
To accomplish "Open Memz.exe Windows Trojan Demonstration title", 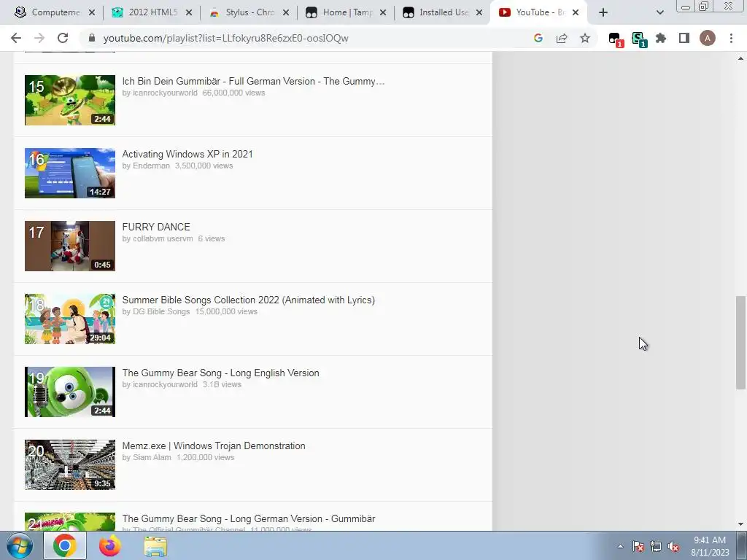I will pos(214,446).
